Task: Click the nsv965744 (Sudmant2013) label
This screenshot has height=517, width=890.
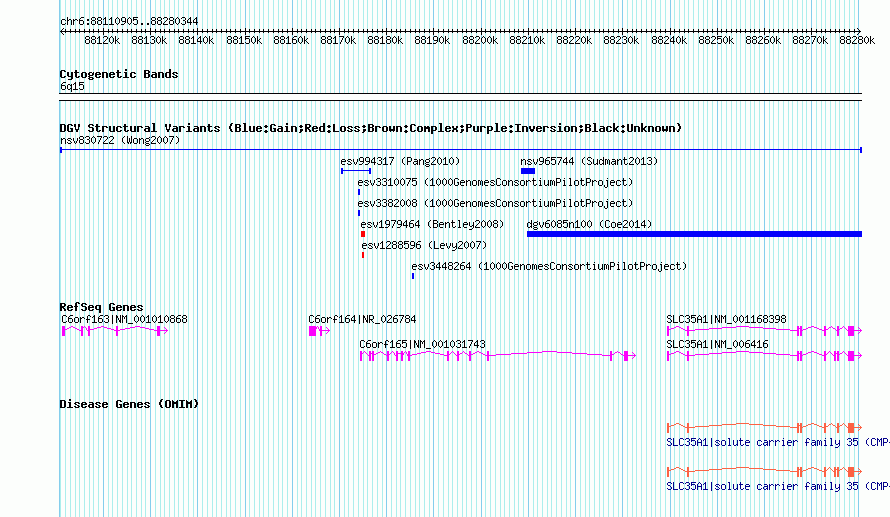Action: (x=589, y=161)
